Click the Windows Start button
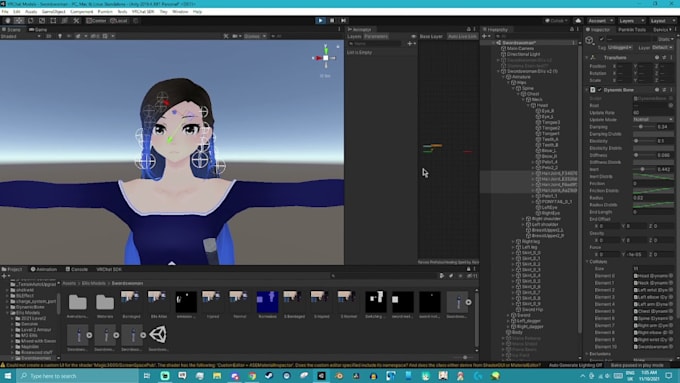 pos(8,376)
